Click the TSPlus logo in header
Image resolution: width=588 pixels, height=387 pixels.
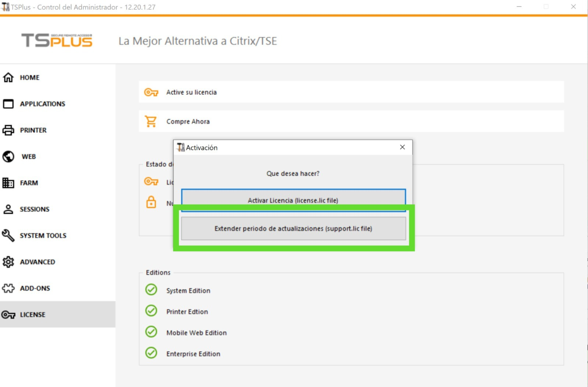[57, 40]
